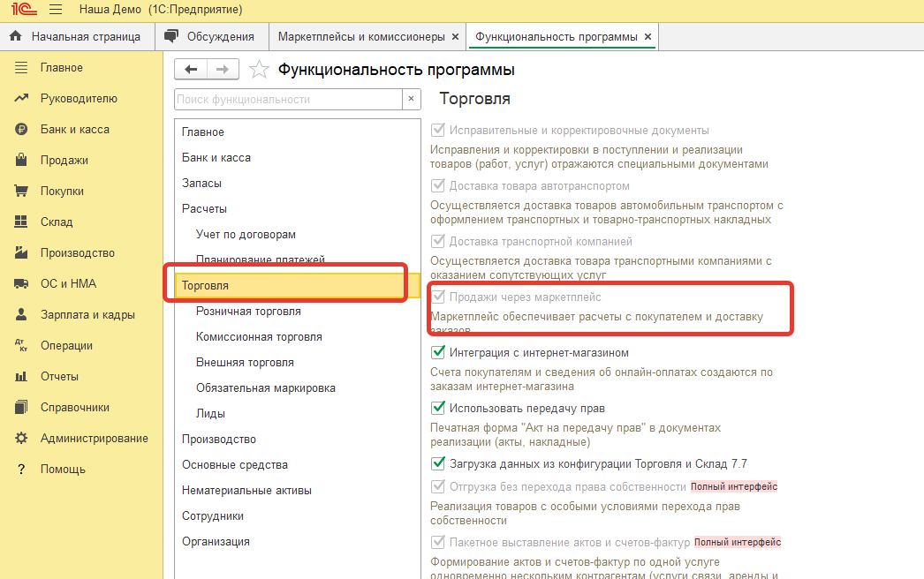
Task: Open the Администрирование section
Action: [94, 438]
